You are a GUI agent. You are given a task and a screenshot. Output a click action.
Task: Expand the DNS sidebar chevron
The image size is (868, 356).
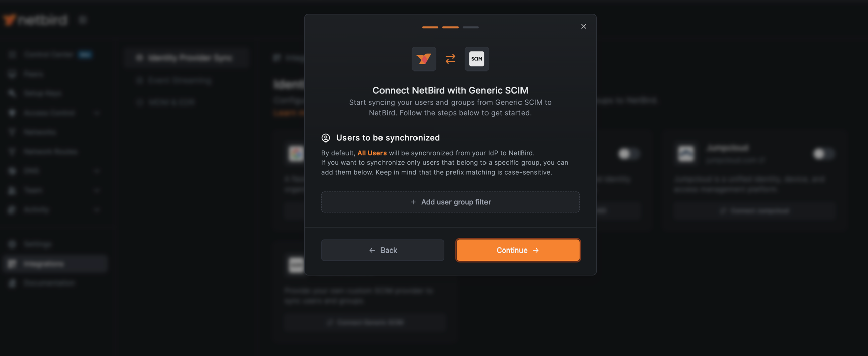(x=97, y=171)
